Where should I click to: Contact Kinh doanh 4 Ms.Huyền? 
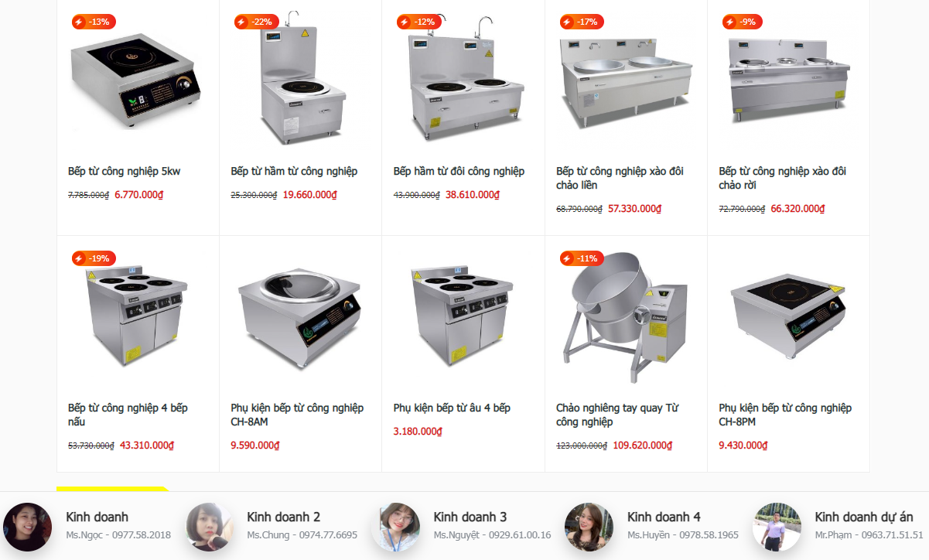pos(652,527)
